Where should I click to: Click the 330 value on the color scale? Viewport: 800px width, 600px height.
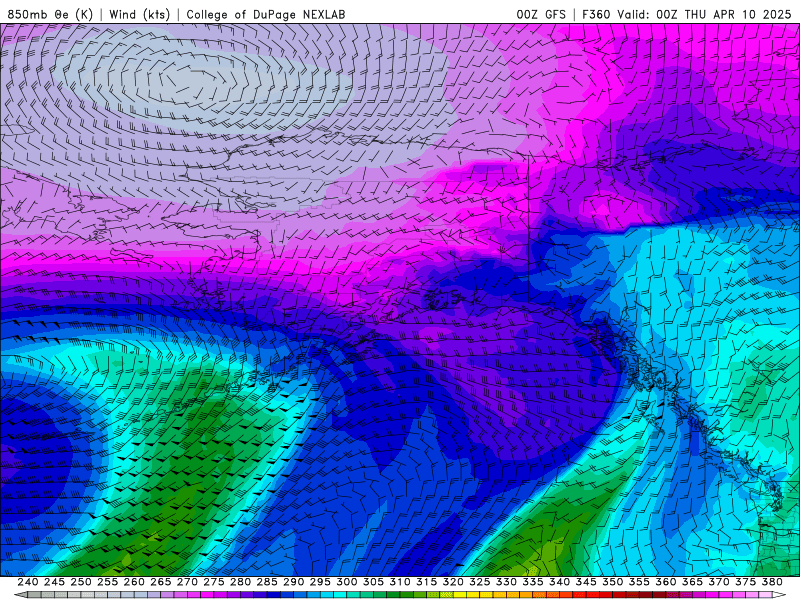click(506, 582)
